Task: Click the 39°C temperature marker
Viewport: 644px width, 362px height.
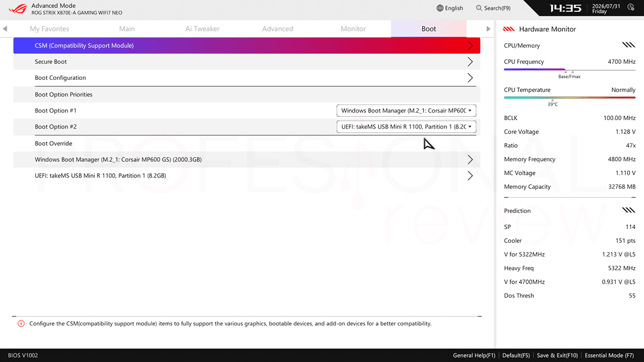Action: coord(553,105)
